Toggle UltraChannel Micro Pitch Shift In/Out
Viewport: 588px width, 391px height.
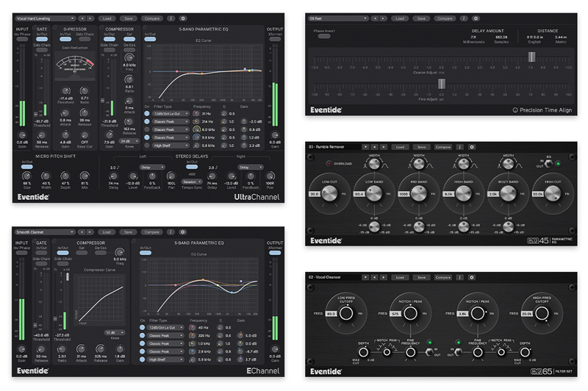point(26,167)
